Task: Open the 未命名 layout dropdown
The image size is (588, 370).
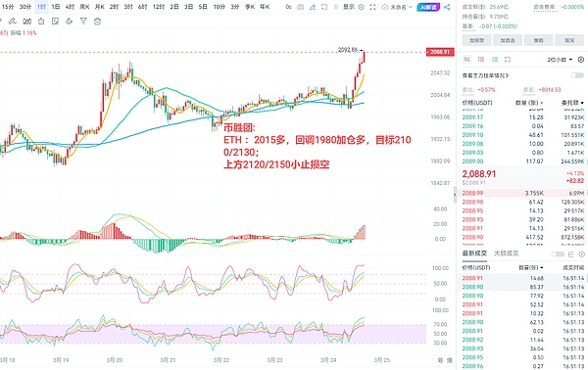Action: click(x=401, y=7)
